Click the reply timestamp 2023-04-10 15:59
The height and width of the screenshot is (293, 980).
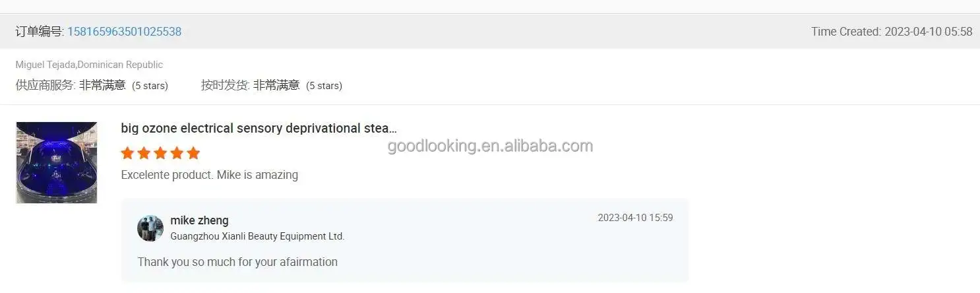tap(635, 218)
